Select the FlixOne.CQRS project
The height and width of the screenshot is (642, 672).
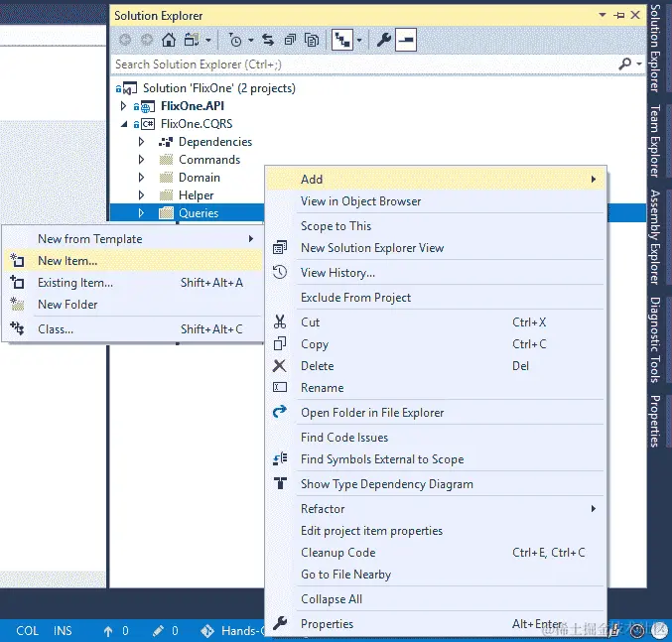pos(197,124)
